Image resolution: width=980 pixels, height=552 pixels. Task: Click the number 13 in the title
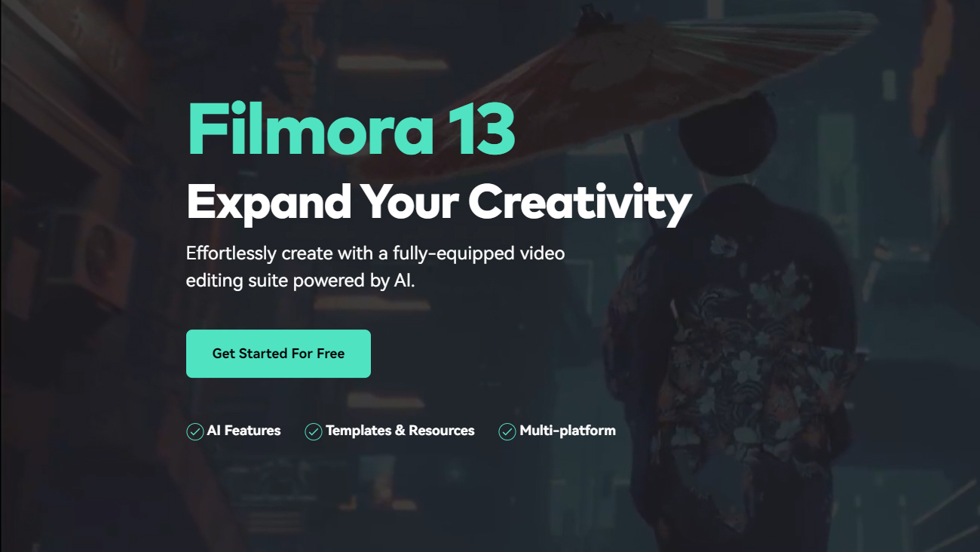click(x=479, y=128)
